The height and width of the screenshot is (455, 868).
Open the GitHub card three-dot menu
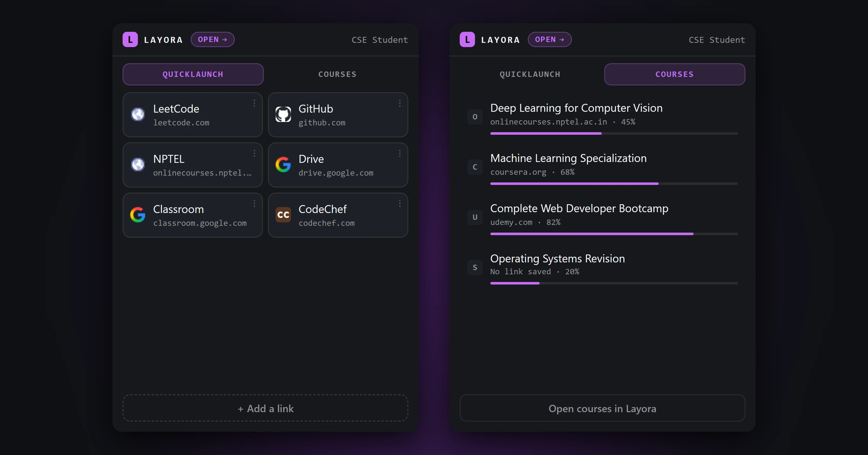point(400,103)
